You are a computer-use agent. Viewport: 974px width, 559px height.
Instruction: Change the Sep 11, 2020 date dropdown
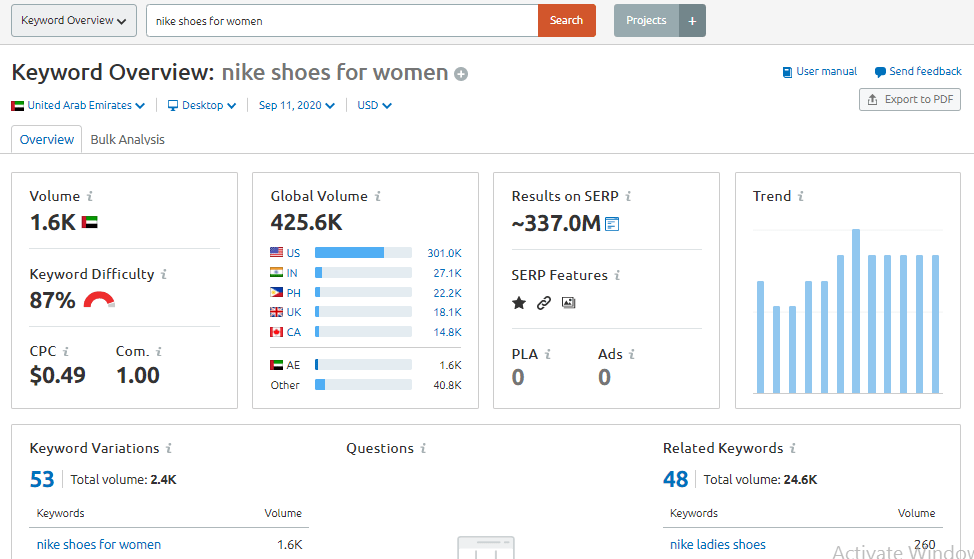(296, 105)
